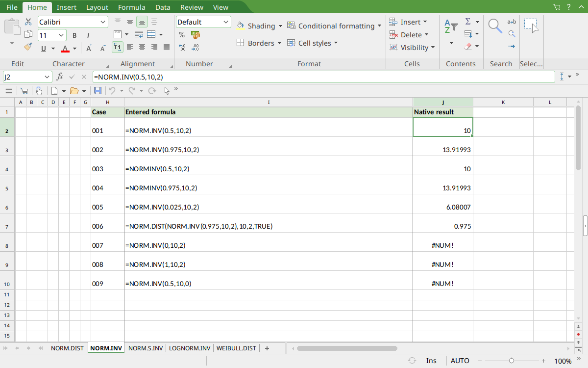This screenshot has width=588, height=368.
Task: Toggle align right horizontal alignment
Action: coord(154,47)
